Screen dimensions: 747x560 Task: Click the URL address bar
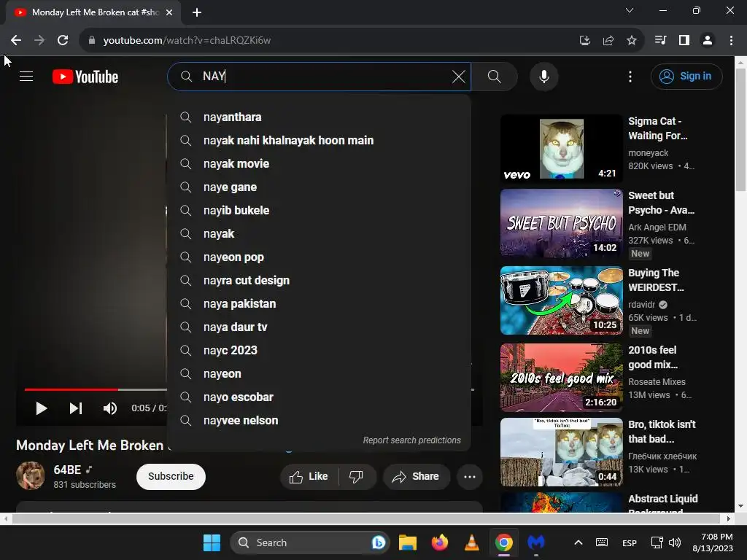329,41
